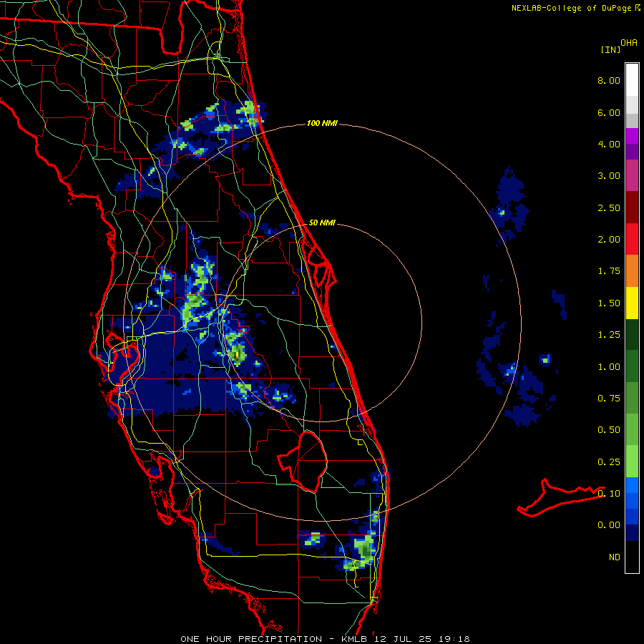This screenshot has width=644, height=644.
Task: Select the 1.25 inch legend value
Action: pyautogui.click(x=609, y=335)
